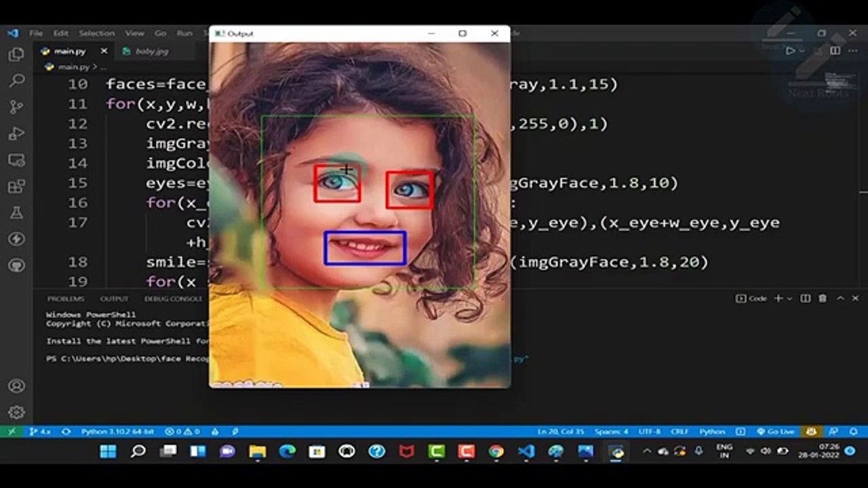Screen dimensions: 868x488
Task: Switch to the PROBLEMS panel tab
Action: point(66,298)
